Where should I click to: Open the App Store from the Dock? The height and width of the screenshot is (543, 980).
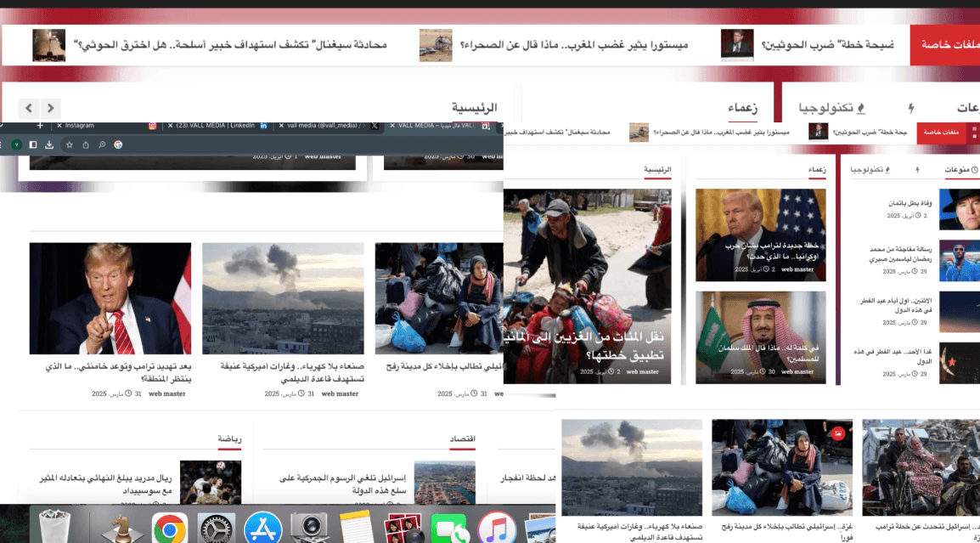(x=265, y=529)
